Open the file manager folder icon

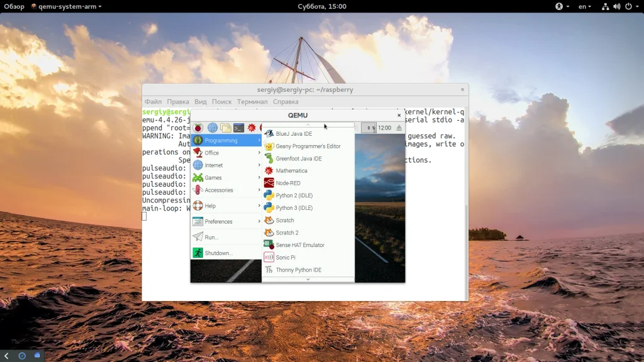pyautogui.click(x=226, y=128)
